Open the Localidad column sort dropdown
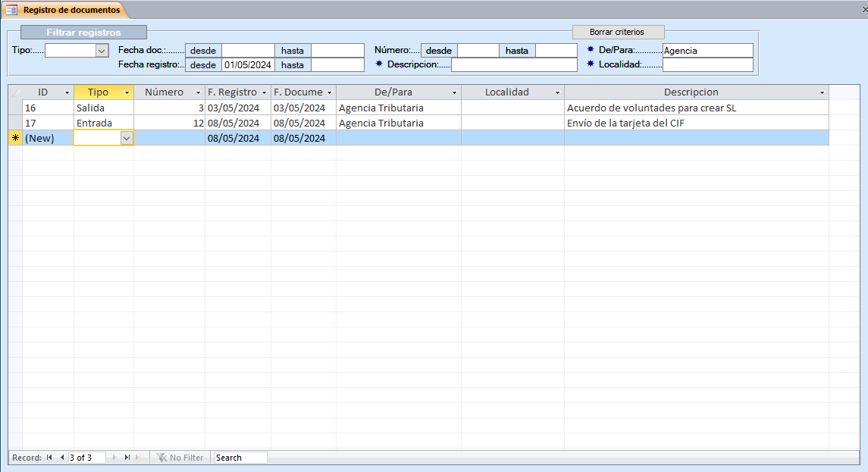This screenshot has height=472, width=868. pos(557,92)
